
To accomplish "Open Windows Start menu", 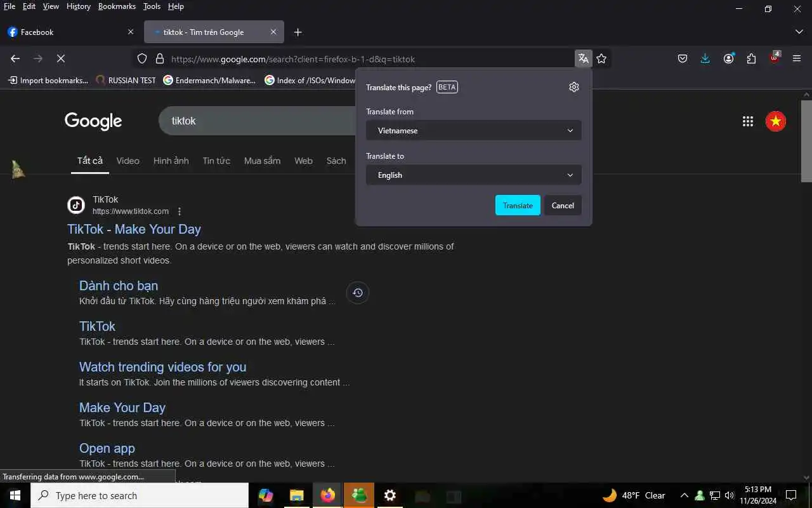I will 15,495.
